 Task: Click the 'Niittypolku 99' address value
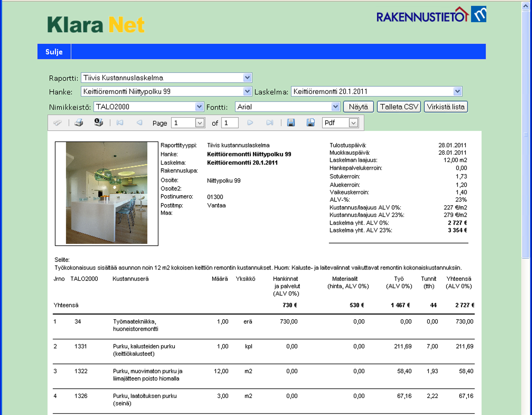(x=224, y=181)
